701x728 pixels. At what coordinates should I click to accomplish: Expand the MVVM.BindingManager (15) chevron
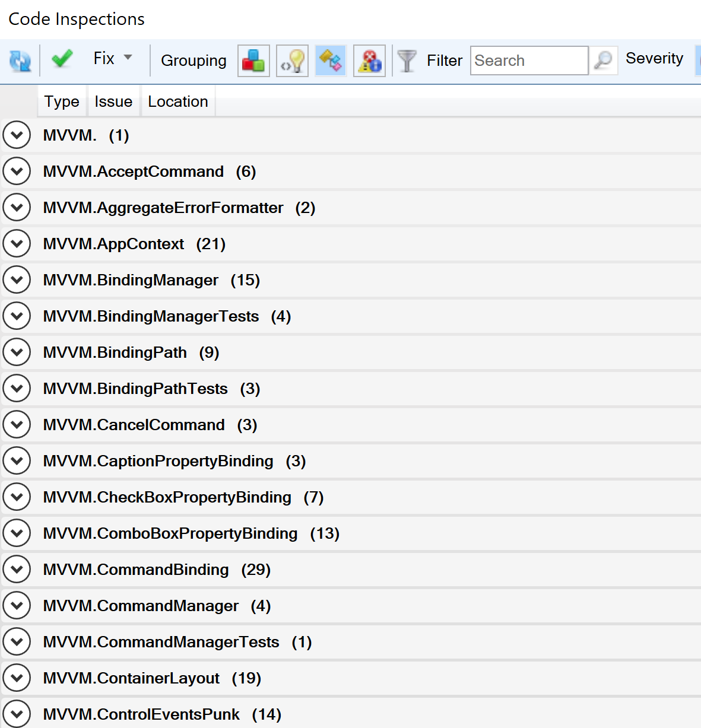coord(17,280)
